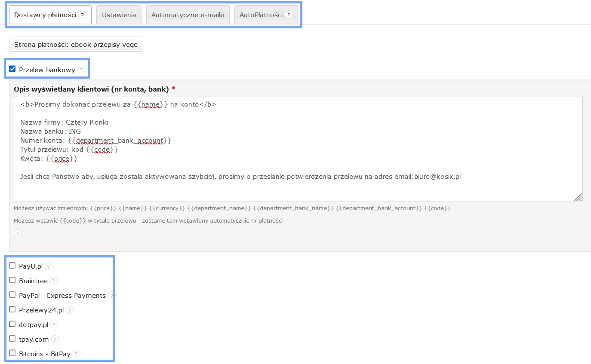Click help icon on AutoPłatności tab
This screenshot has height=364, width=591.
tap(289, 15)
